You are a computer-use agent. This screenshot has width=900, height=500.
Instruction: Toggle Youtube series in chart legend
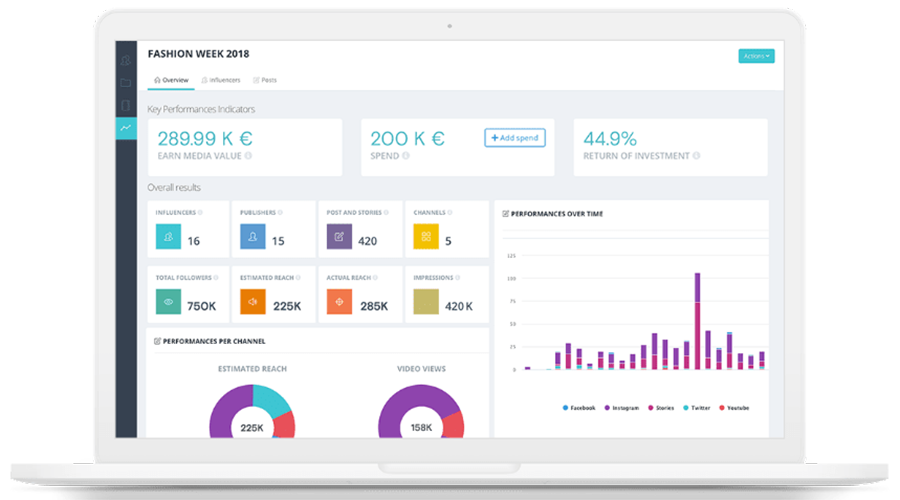735,408
